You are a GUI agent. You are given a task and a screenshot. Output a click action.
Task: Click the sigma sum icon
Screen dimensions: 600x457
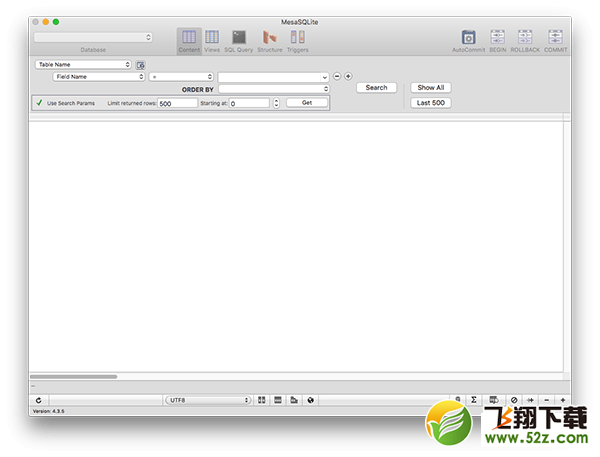[x=474, y=400]
